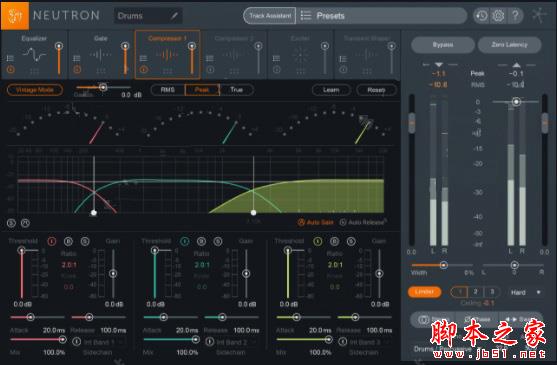The image size is (557, 365).
Task: Toggle the teal band 2 power button
Action: [x=185, y=241]
